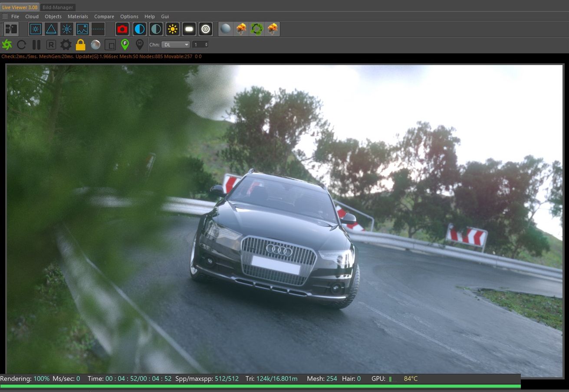
Task: Click the 'Ms/sec: 0' status text
Action: (66, 379)
